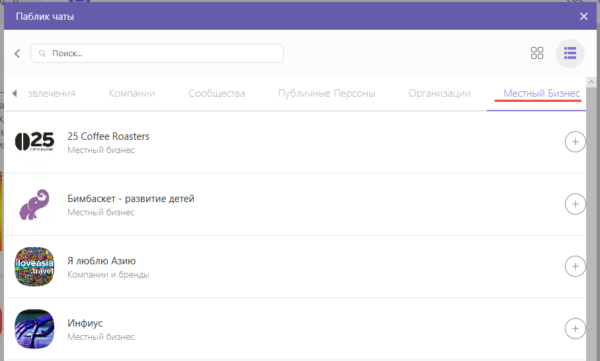
Task: Open 25 Coffee Roasters logo thumbnail
Action: tap(34, 142)
